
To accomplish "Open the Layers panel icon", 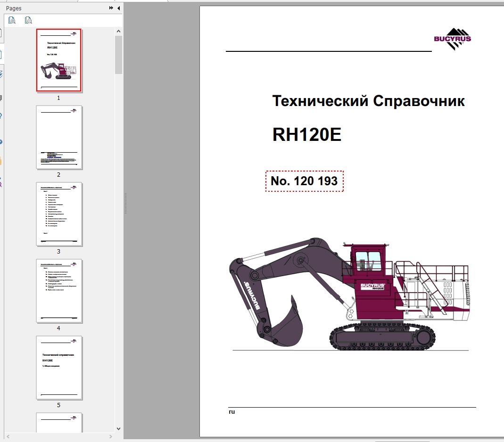I will tap(2, 74).
